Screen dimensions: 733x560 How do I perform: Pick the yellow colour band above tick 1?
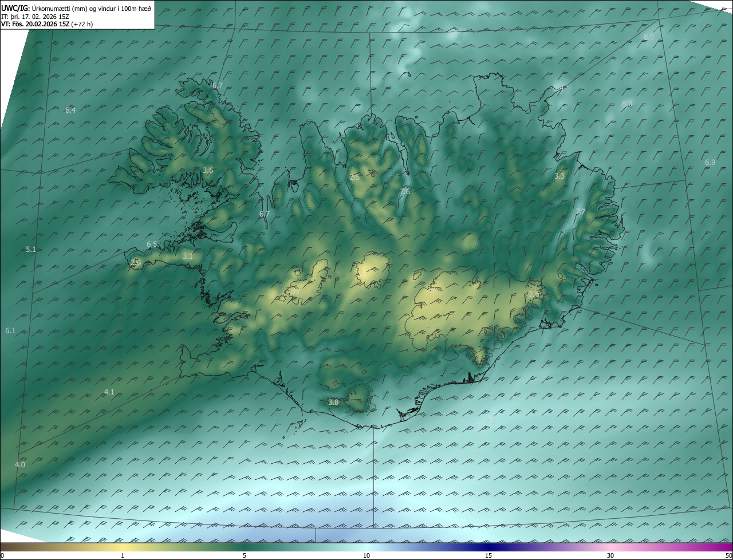[x=123, y=547]
